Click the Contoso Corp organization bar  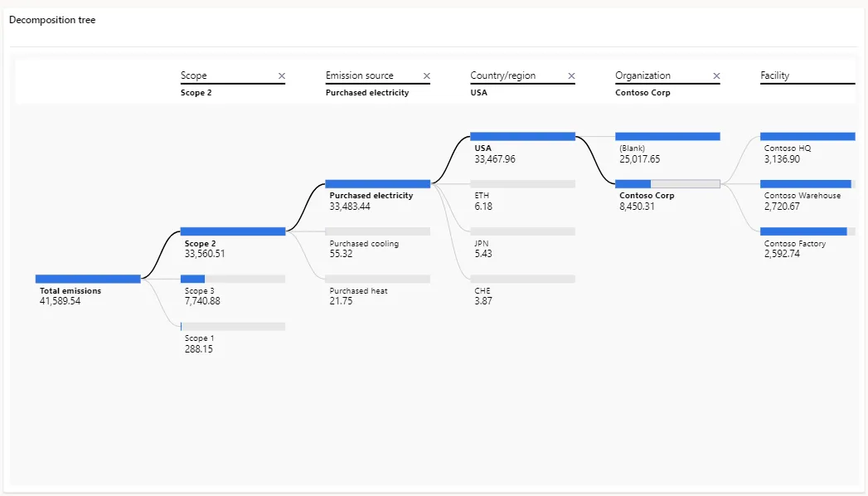667,184
